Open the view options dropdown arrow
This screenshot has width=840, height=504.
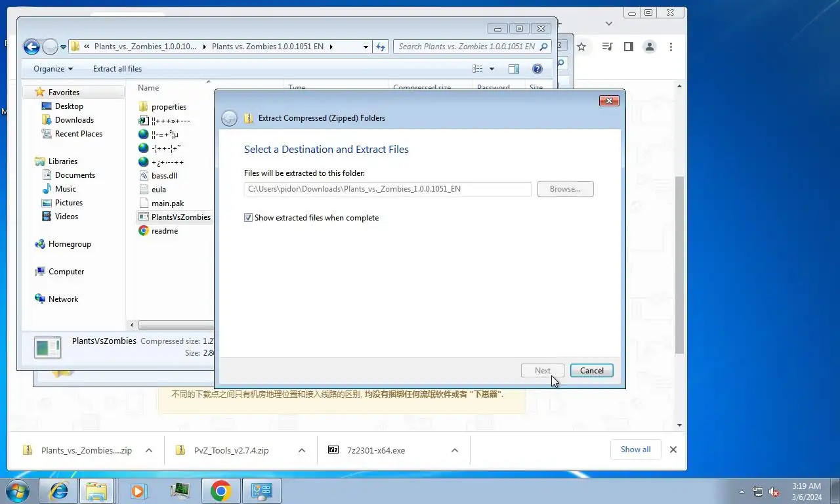point(492,69)
